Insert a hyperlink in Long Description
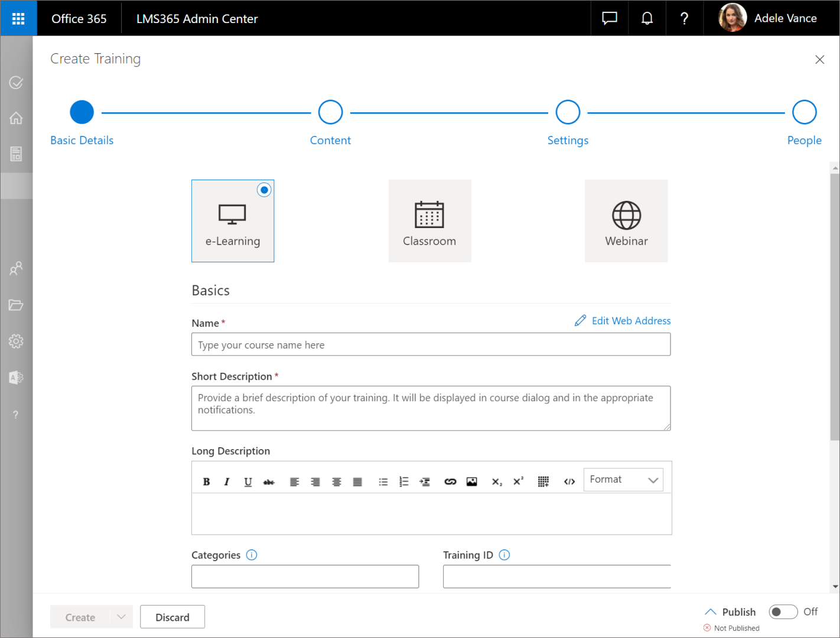Image resolution: width=840 pixels, height=638 pixels. click(450, 481)
